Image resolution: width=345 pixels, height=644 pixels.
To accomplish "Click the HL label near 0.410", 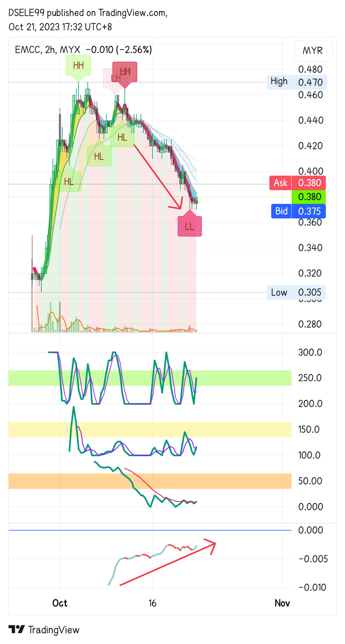I will point(99,156).
